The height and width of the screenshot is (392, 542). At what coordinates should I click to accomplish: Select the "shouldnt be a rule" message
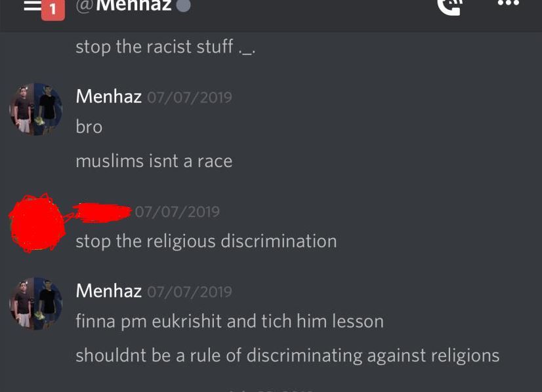click(287, 355)
